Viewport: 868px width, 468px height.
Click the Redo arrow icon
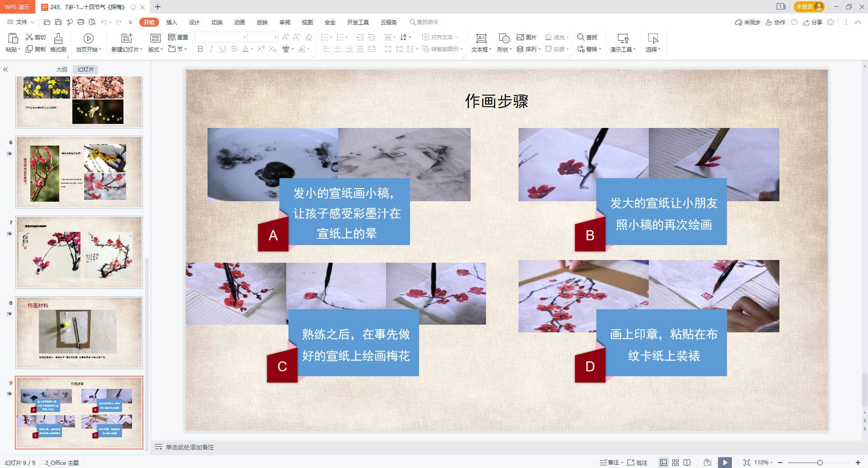click(x=118, y=22)
